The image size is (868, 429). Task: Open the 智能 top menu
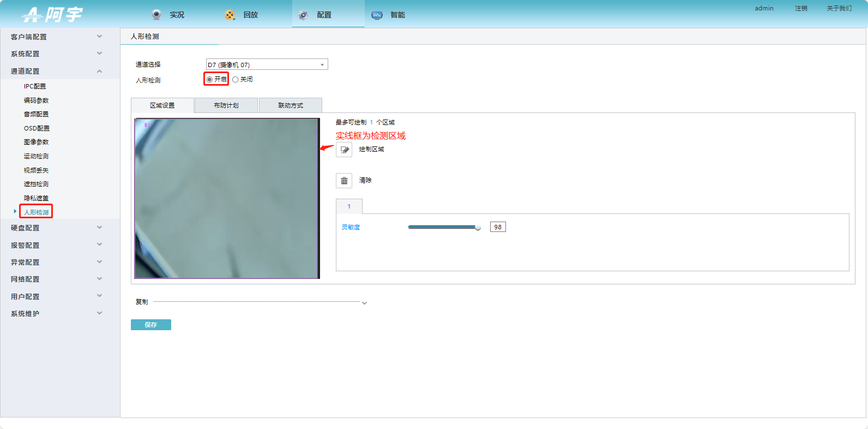click(x=398, y=15)
